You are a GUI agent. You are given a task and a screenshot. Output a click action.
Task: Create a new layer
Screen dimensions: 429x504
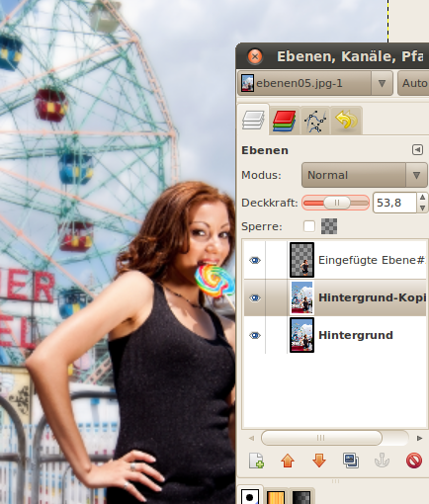coord(256,461)
